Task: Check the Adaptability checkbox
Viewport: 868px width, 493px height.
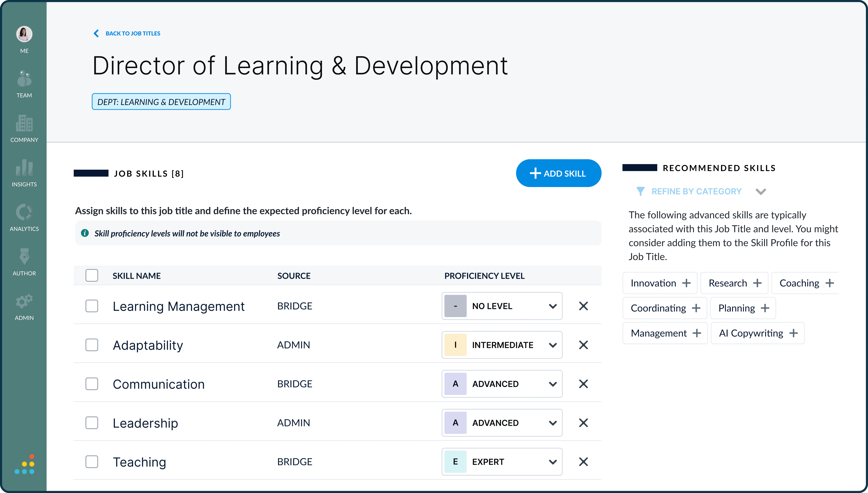Action: point(92,345)
